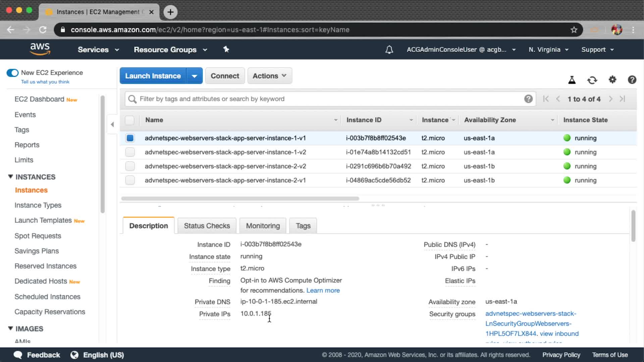
Task: Check the app-server-instance-2-v2 row checkbox
Action: point(130,166)
